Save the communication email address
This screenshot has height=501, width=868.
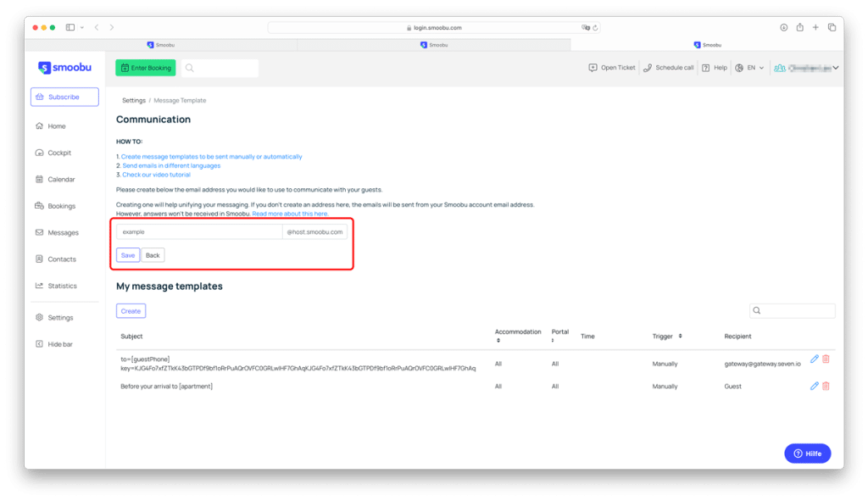[x=127, y=255]
